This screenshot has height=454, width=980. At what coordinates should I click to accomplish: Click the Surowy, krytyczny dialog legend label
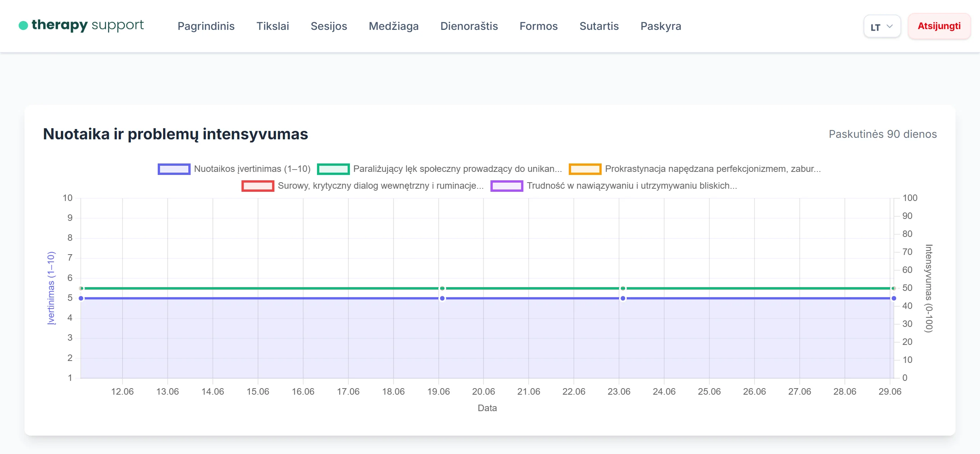click(381, 186)
